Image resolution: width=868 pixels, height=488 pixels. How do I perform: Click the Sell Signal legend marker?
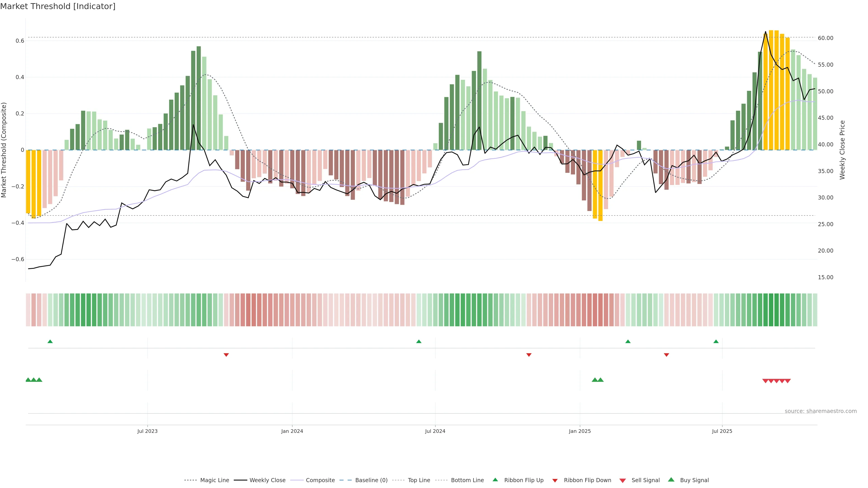622,481
